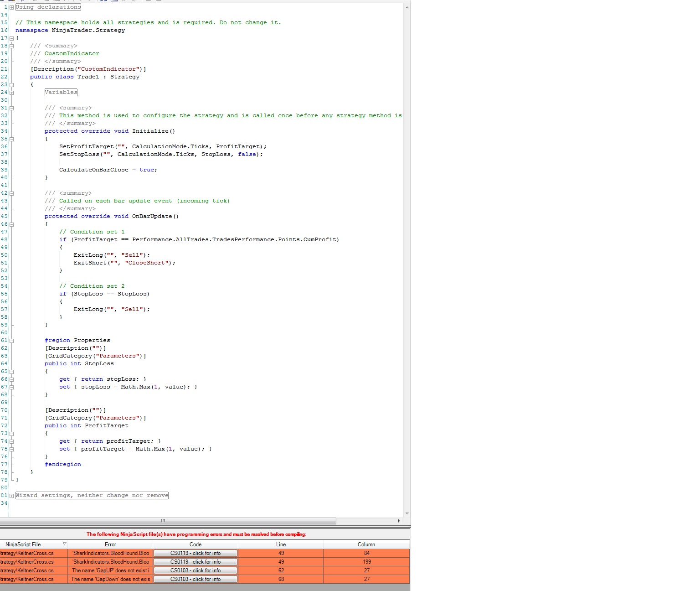700x591 pixels.
Task: Click the 'public int StopLoss' declaration
Action: tap(79, 364)
